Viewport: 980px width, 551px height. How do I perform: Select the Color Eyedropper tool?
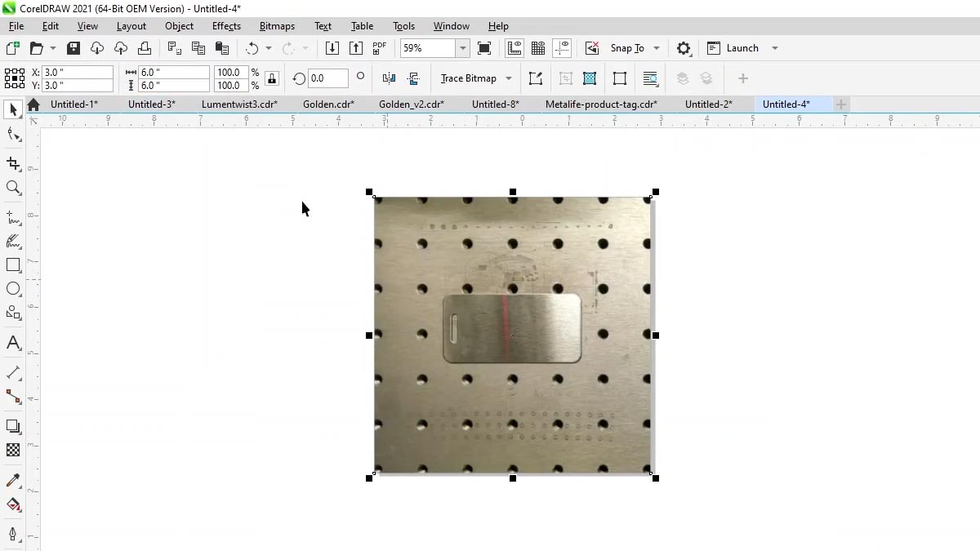click(13, 480)
